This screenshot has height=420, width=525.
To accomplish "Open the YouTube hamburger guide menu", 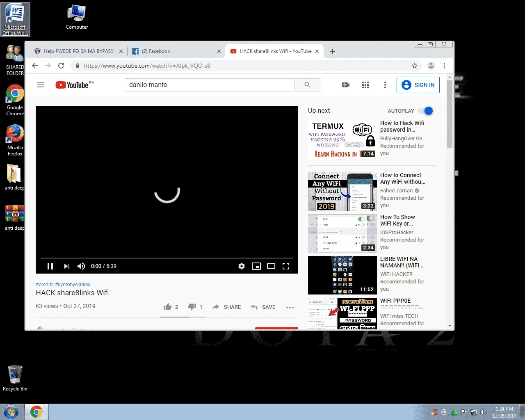I will tap(41, 85).
